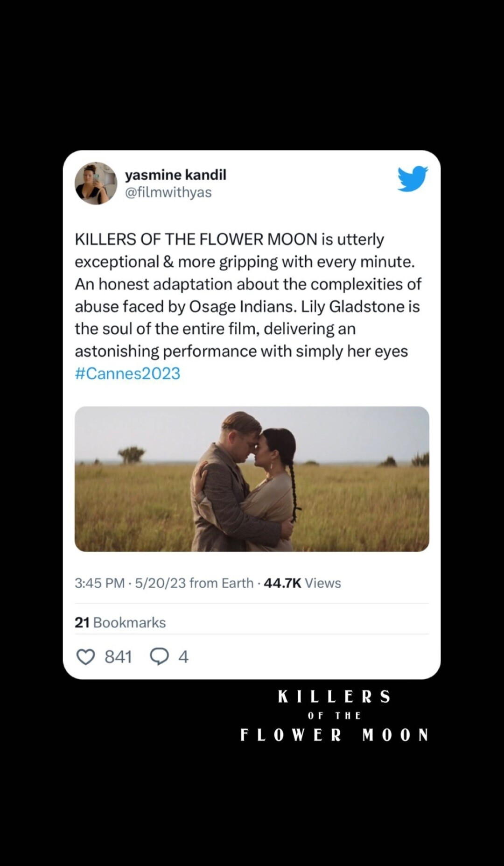504x866 pixels.
Task: Click the blue Twitter bird logo
Action: [x=413, y=178]
